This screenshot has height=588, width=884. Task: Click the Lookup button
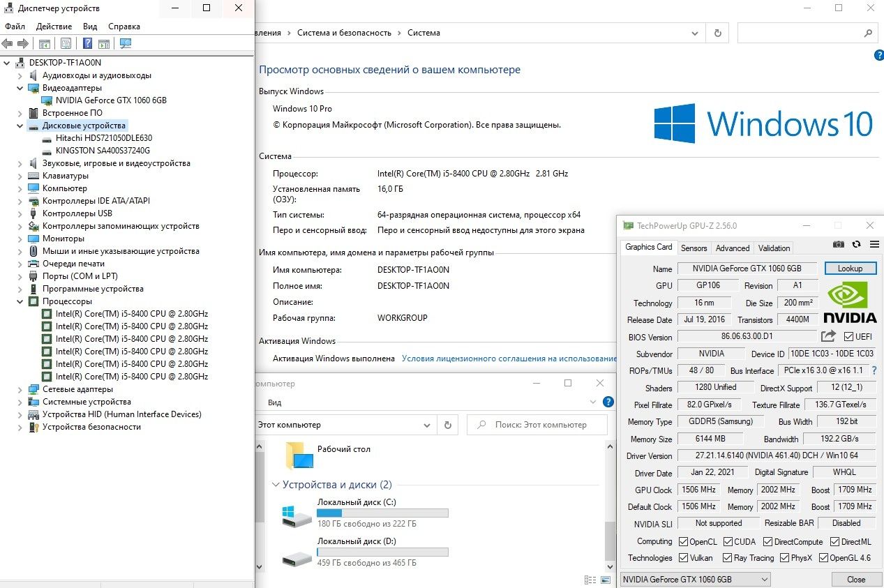click(850, 269)
